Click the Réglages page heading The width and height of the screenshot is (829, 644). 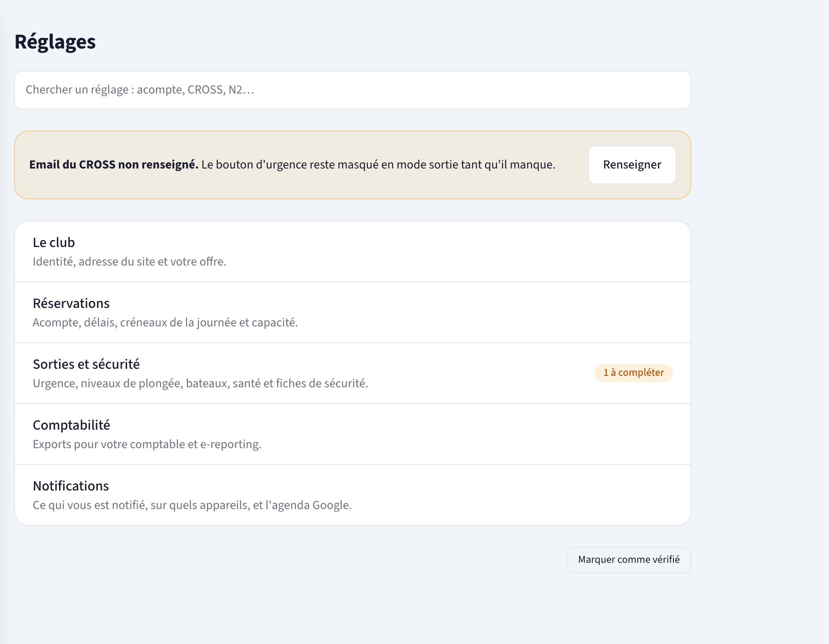tap(55, 42)
